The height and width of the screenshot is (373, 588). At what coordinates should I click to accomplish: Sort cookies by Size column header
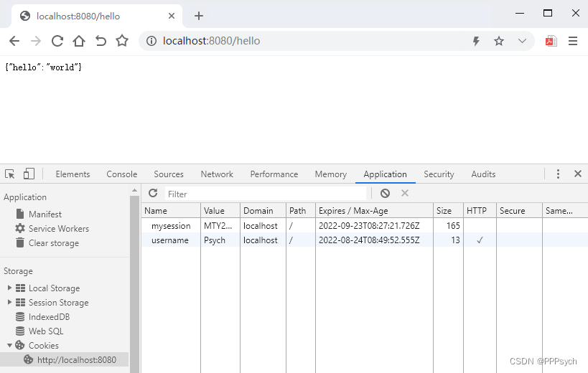(448, 211)
